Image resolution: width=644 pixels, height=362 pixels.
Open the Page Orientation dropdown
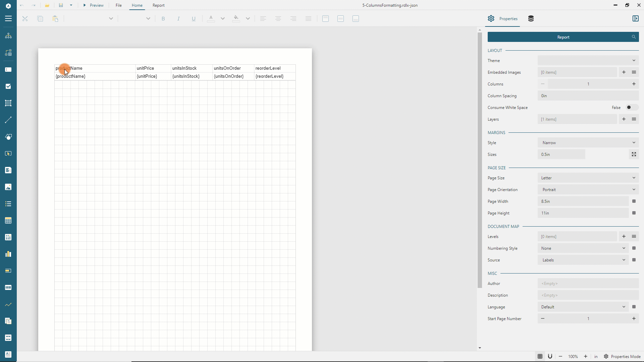[588, 190]
